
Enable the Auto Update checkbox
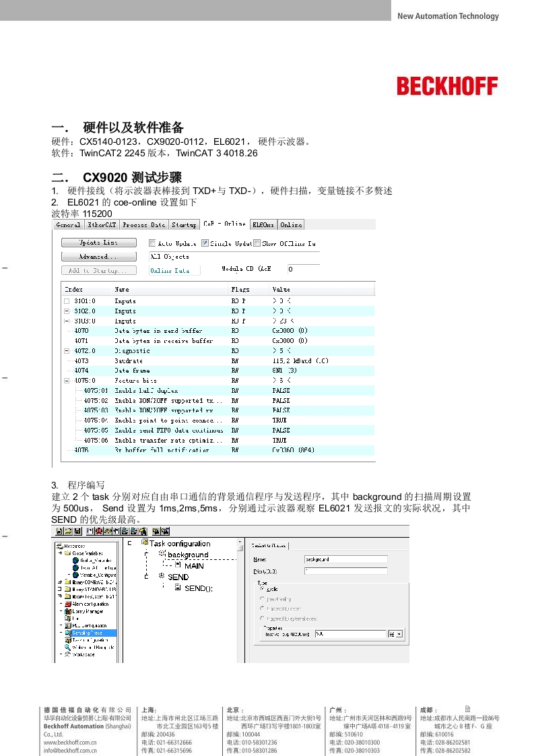click(x=152, y=243)
